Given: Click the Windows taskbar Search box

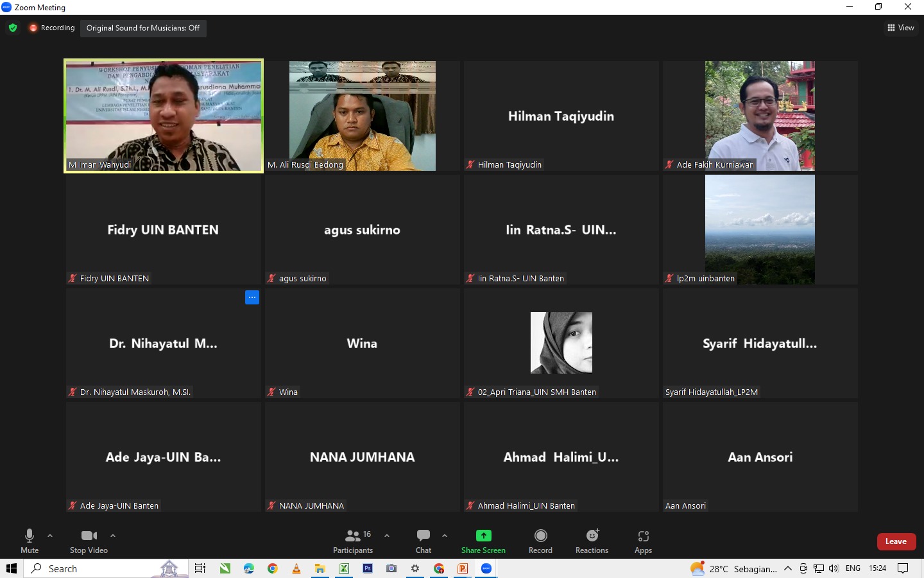Looking at the screenshot, I should click(x=96, y=568).
